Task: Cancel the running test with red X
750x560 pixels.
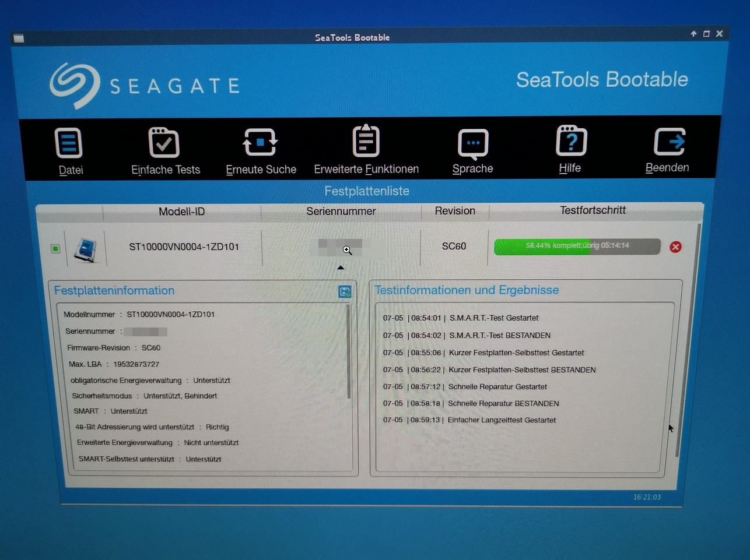Action: point(675,247)
